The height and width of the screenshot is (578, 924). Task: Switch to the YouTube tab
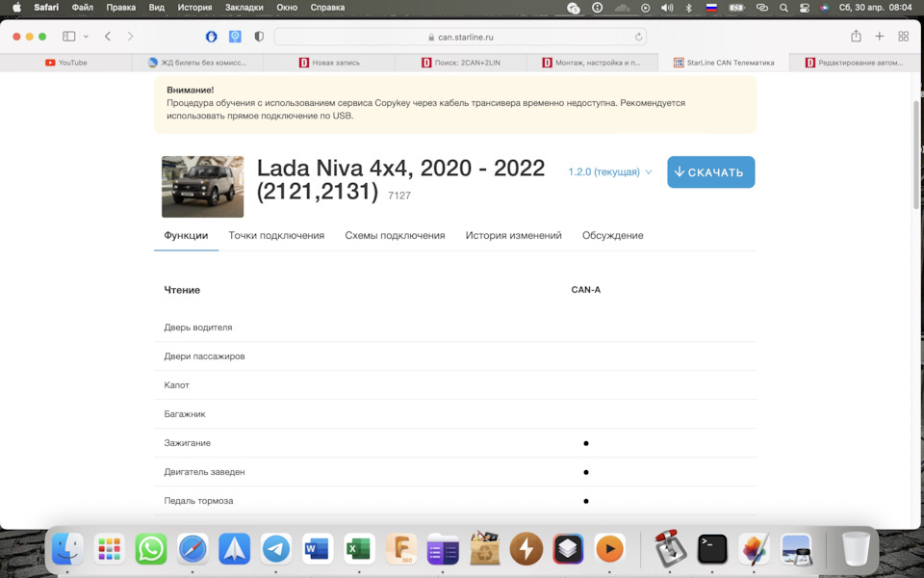point(66,63)
